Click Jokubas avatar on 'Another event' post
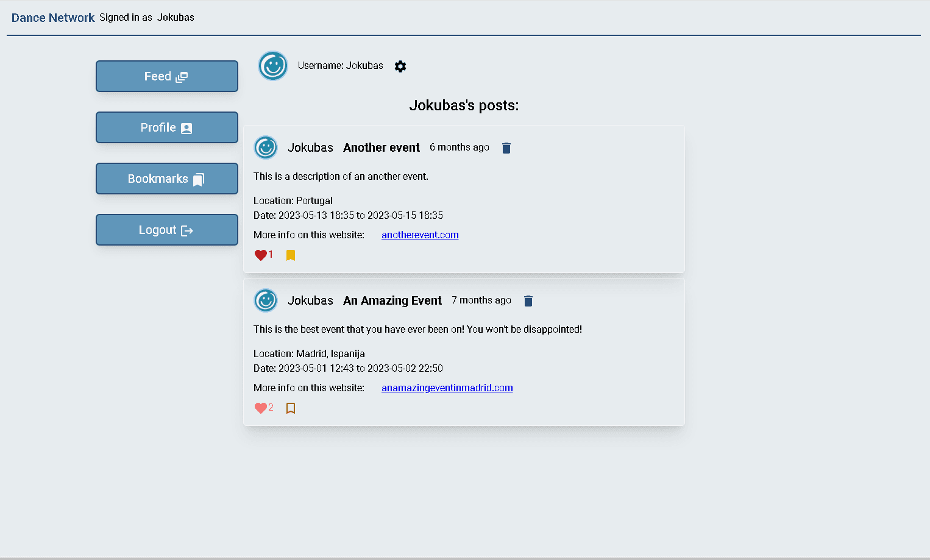 click(x=266, y=147)
